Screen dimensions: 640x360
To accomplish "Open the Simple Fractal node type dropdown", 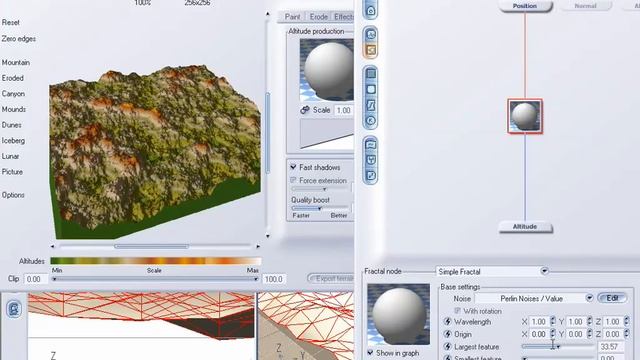I will (x=544, y=271).
